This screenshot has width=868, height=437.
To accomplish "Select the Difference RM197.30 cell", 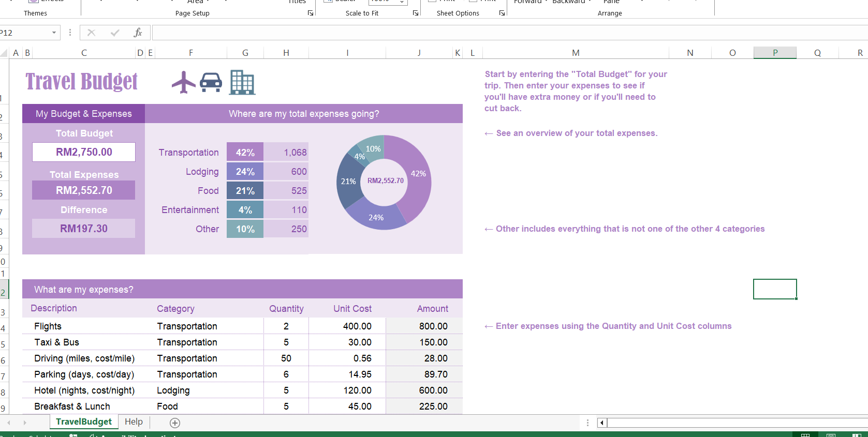I will pos(84,229).
